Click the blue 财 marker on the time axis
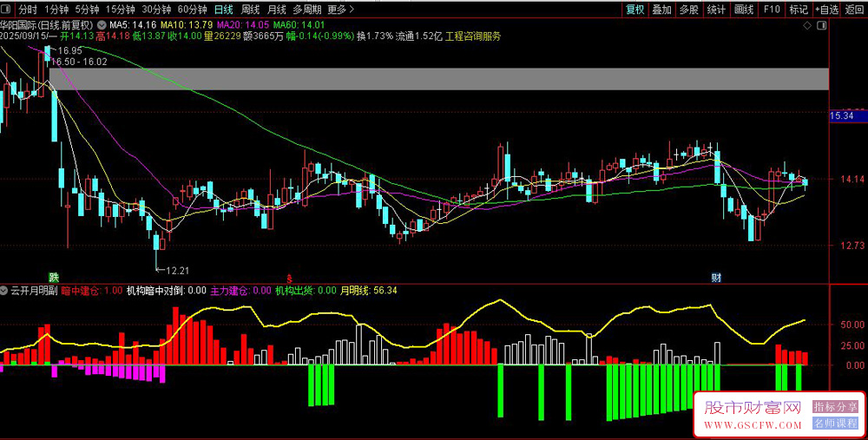The image size is (868, 440). pos(716,278)
